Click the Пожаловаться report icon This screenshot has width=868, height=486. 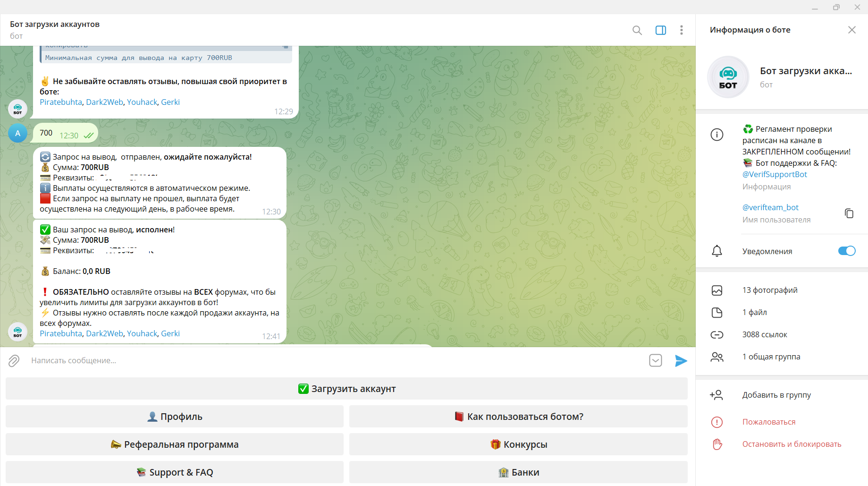(716, 422)
